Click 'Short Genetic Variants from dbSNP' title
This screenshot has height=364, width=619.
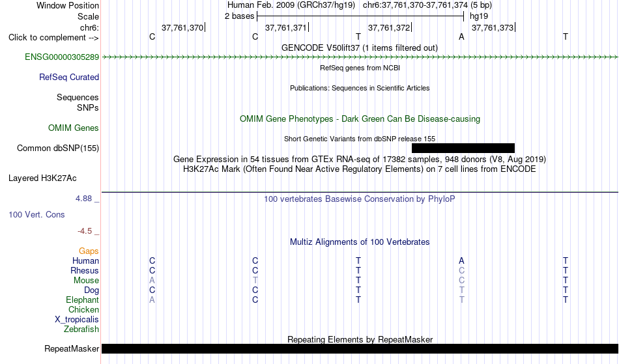tap(360, 139)
